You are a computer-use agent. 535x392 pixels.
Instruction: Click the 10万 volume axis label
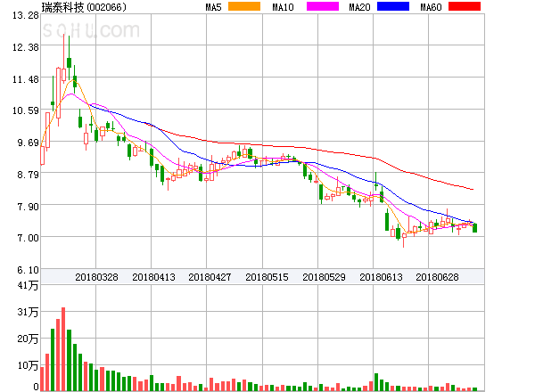coord(28,365)
